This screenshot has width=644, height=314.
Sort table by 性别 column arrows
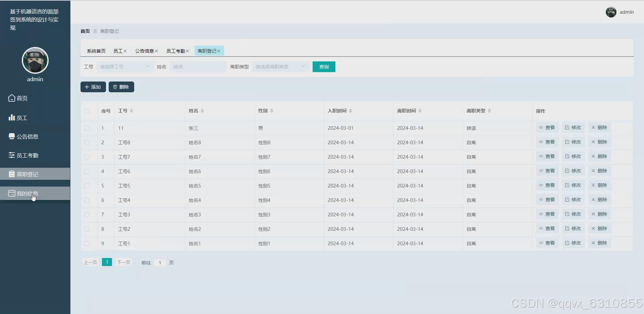point(272,111)
